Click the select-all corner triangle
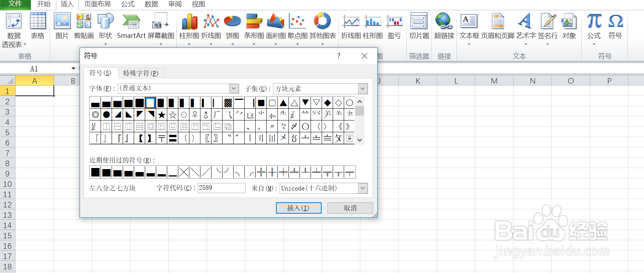Viewport: 644px width, 273px height. pos(7,80)
